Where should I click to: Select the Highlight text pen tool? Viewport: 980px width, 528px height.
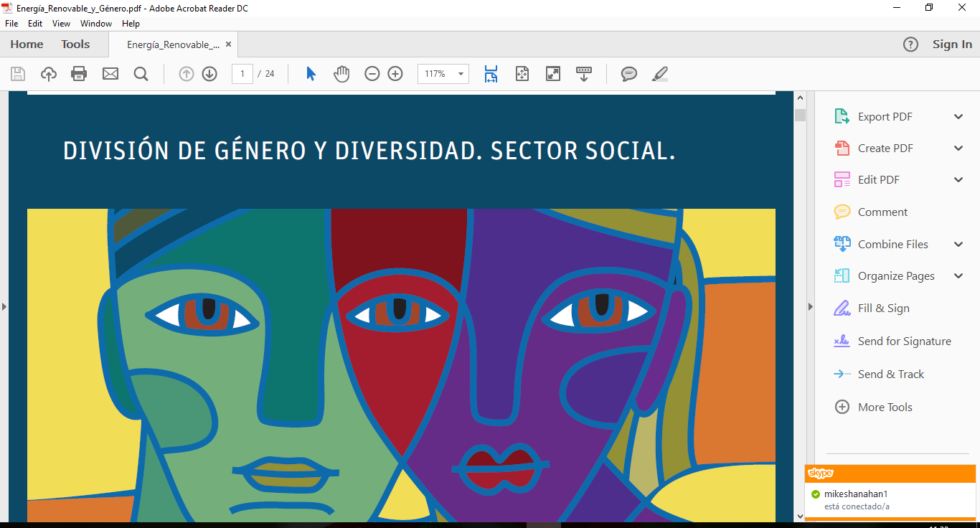coord(659,73)
